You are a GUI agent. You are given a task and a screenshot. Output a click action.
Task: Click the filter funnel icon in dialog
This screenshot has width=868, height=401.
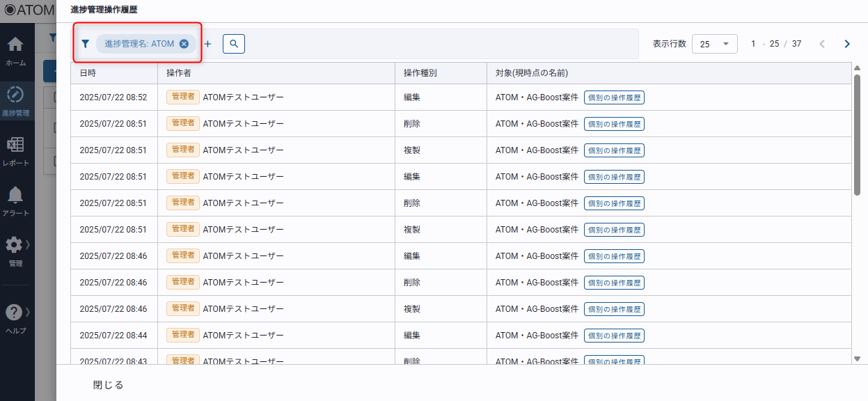[x=86, y=44]
